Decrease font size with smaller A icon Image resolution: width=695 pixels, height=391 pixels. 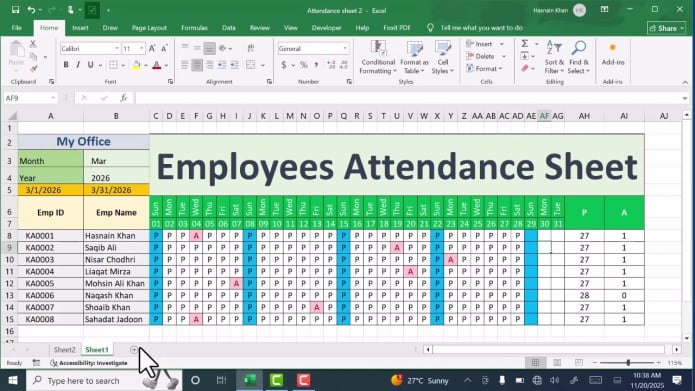click(164, 48)
